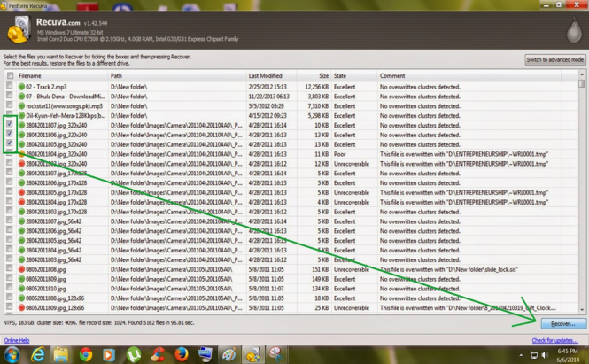Tick the checkbox for 02 - Track 2.mp3
This screenshot has width=589, height=364.
[x=10, y=86]
